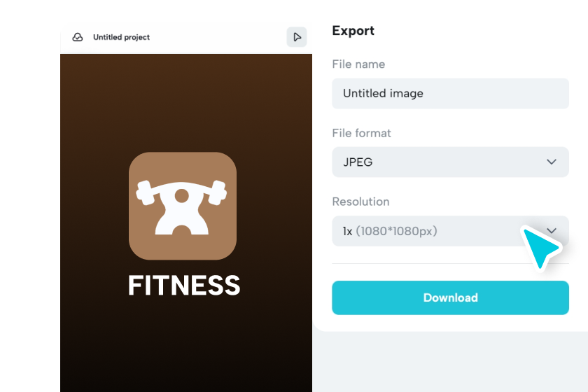This screenshot has width=588, height=392.
Task: Rename the Untitled project title
Action: click(x=121, y=37)
